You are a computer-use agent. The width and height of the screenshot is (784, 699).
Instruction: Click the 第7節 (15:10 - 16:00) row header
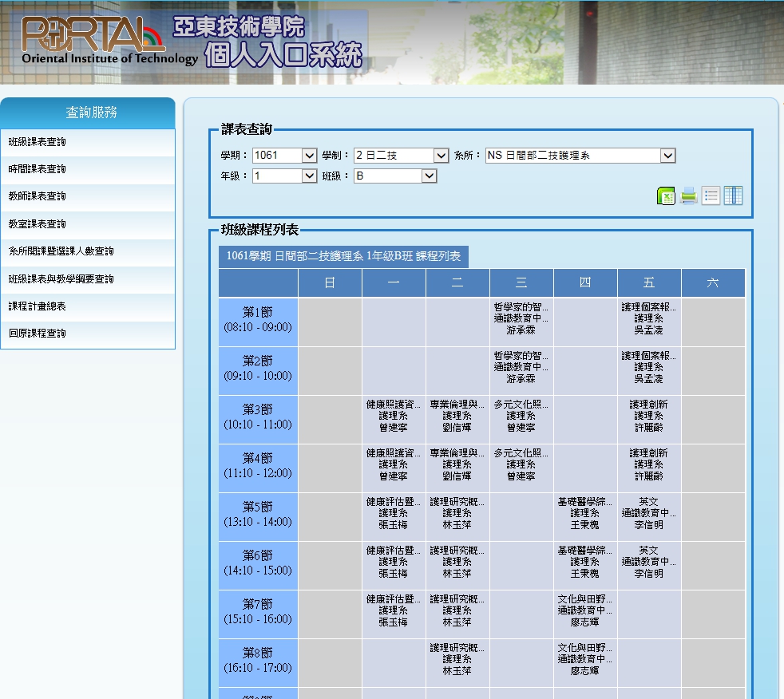click(258, 614)
